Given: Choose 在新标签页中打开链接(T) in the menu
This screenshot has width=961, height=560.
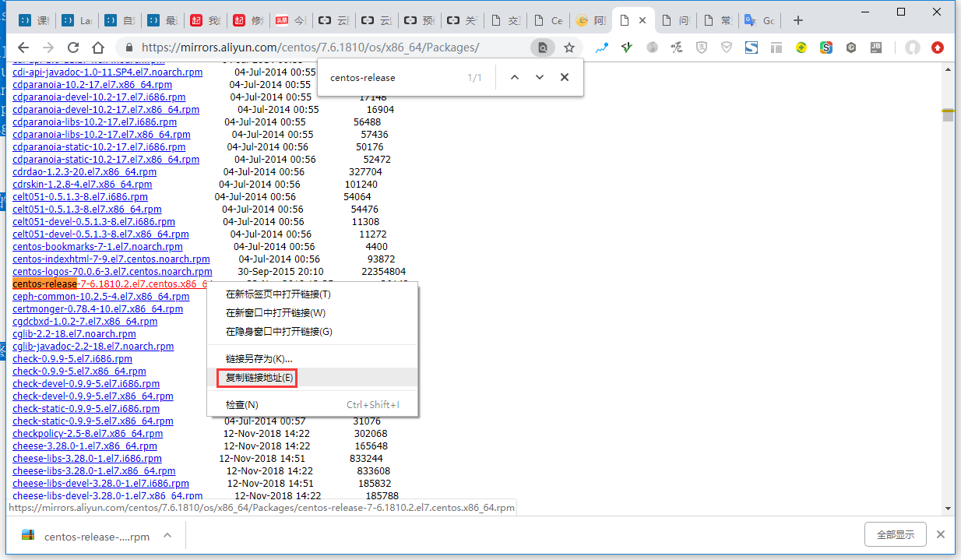Looking at the screenshot, I should (x=278, y=294).
